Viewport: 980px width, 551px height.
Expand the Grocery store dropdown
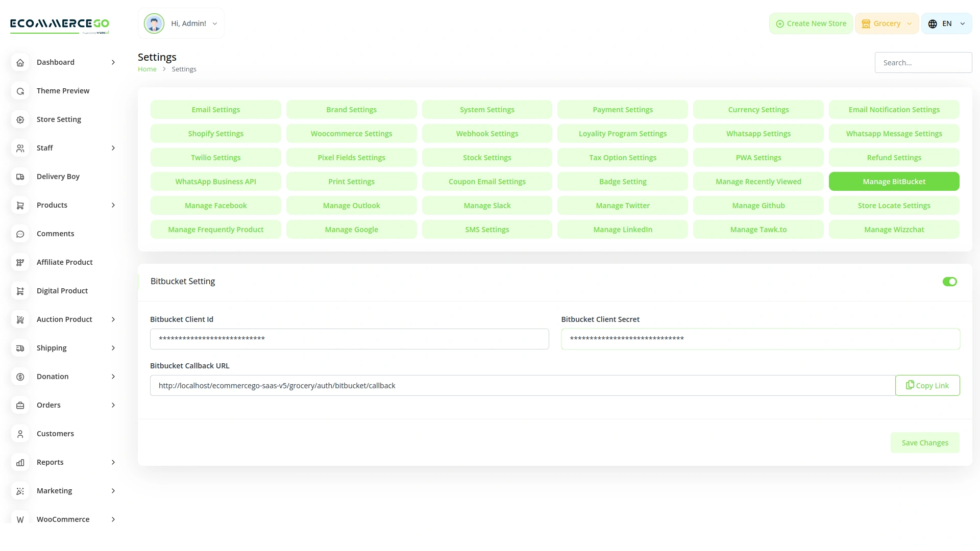[x=887, y=23]
